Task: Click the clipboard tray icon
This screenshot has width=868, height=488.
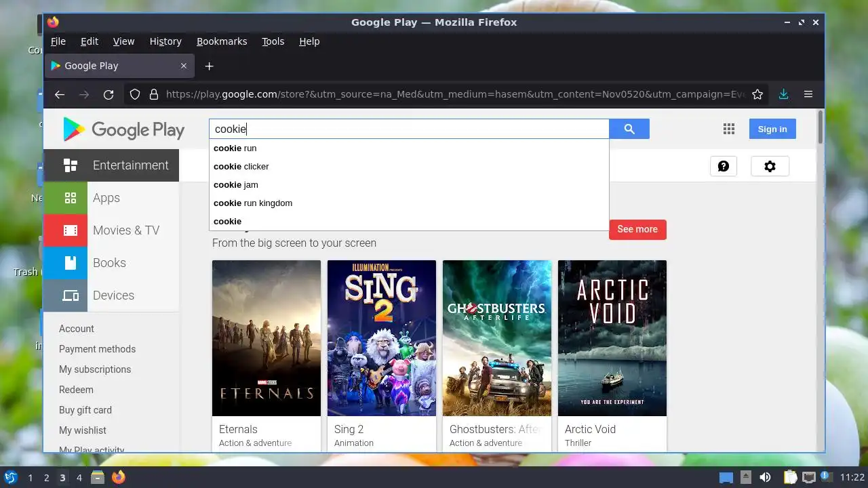Action: tap(790, 477)
